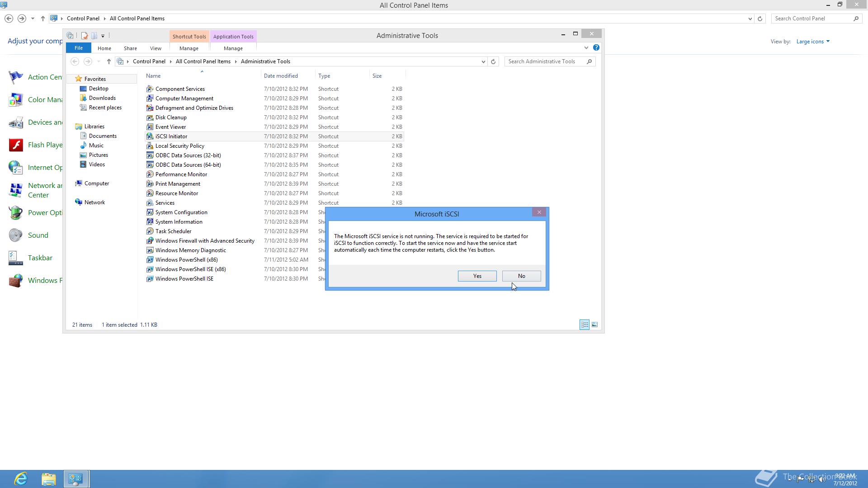Select System Information in the list
868x488 pixels.
point(179,222)
